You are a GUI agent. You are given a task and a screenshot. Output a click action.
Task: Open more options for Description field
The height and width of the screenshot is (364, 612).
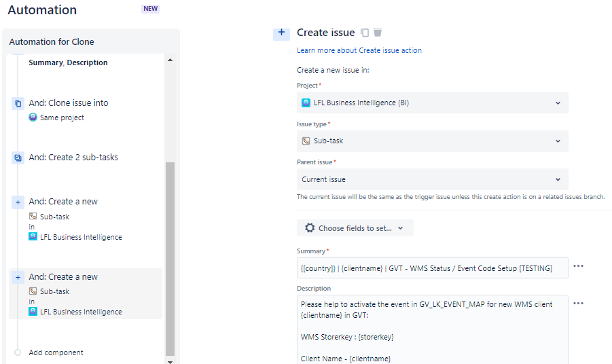tap(578, 304)
